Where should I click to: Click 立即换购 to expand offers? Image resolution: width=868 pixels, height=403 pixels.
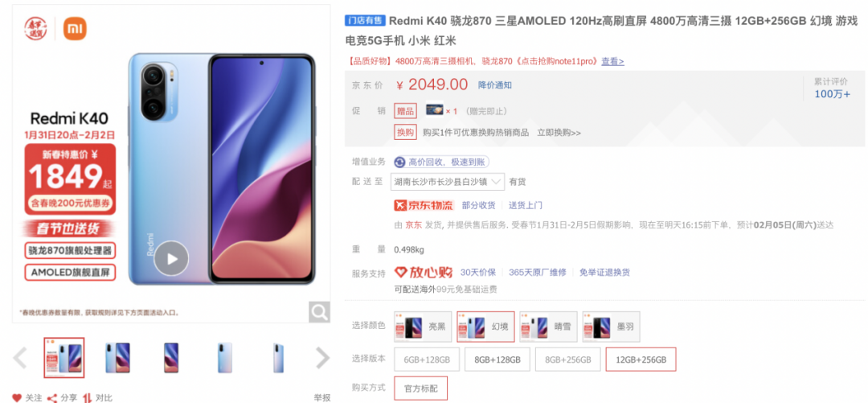coord(559,133)
